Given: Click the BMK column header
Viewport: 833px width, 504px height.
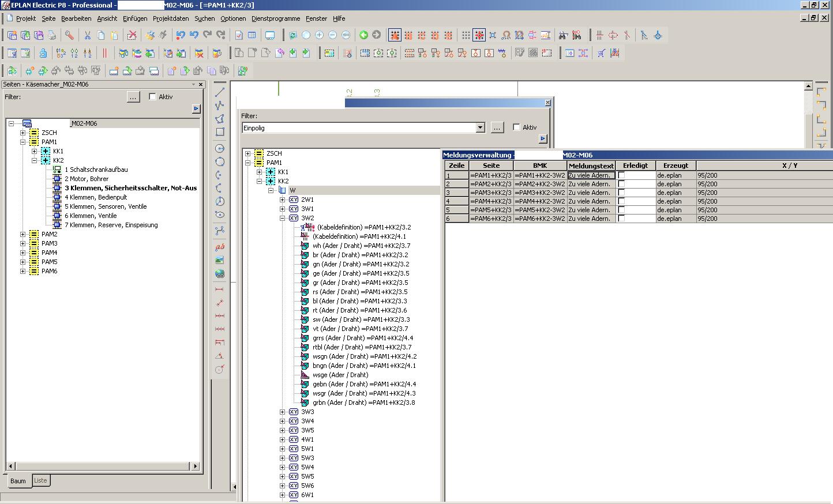Looking at the screenshot, I should point(540,166).
